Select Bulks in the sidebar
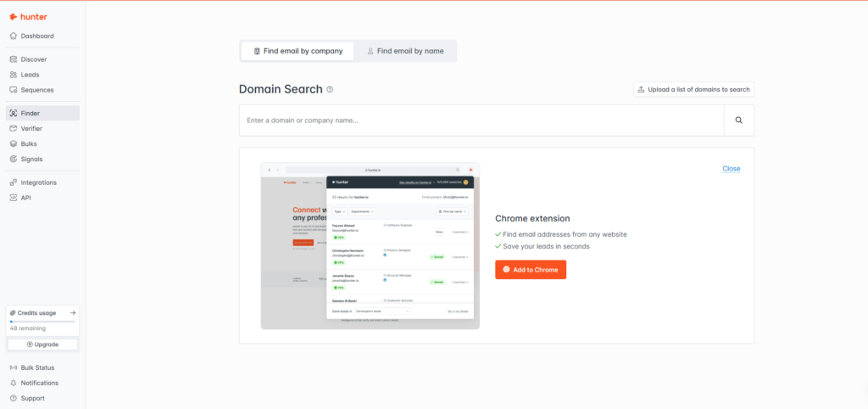This screenshot has width=868, height=409. (42, 143)
